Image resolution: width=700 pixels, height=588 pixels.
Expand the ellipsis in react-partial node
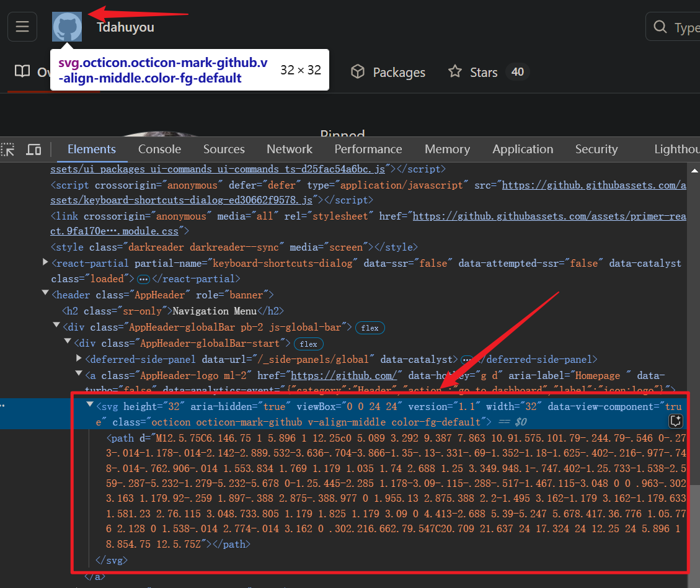point(143,280)
